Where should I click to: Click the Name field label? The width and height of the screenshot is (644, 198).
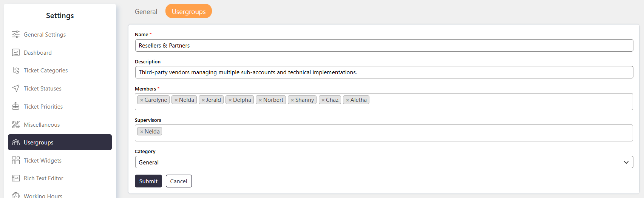pyautogui.click(x=142, y=34)
